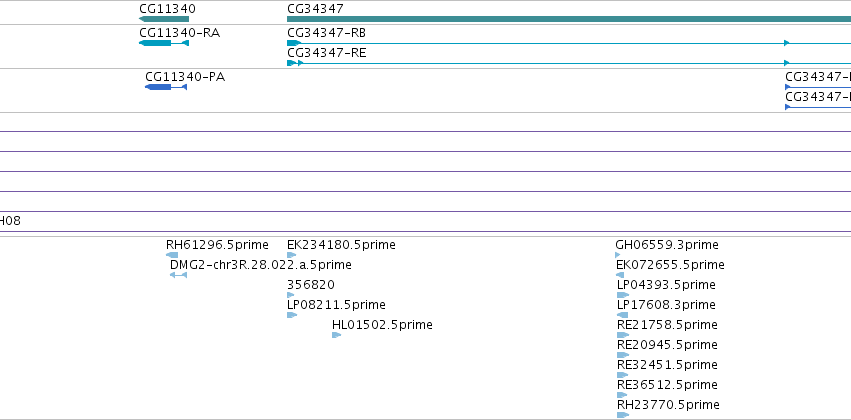Open the RE21758.5prime feature label
The image size is (851, 420).
[x=667, y=324]
